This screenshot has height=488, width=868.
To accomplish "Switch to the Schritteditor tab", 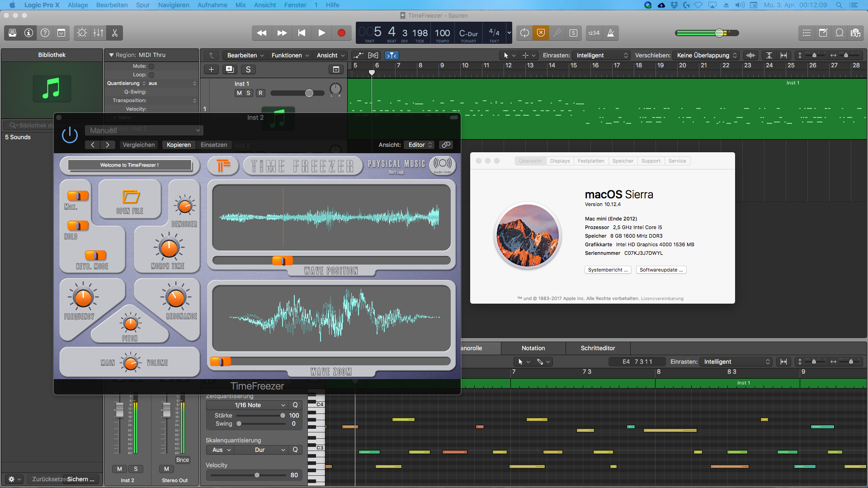I will [598, 348].
